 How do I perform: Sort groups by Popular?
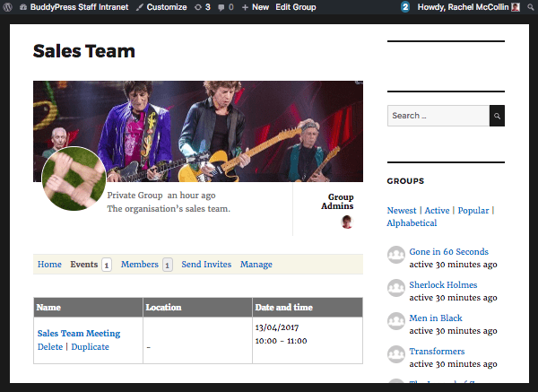[473, 211]
